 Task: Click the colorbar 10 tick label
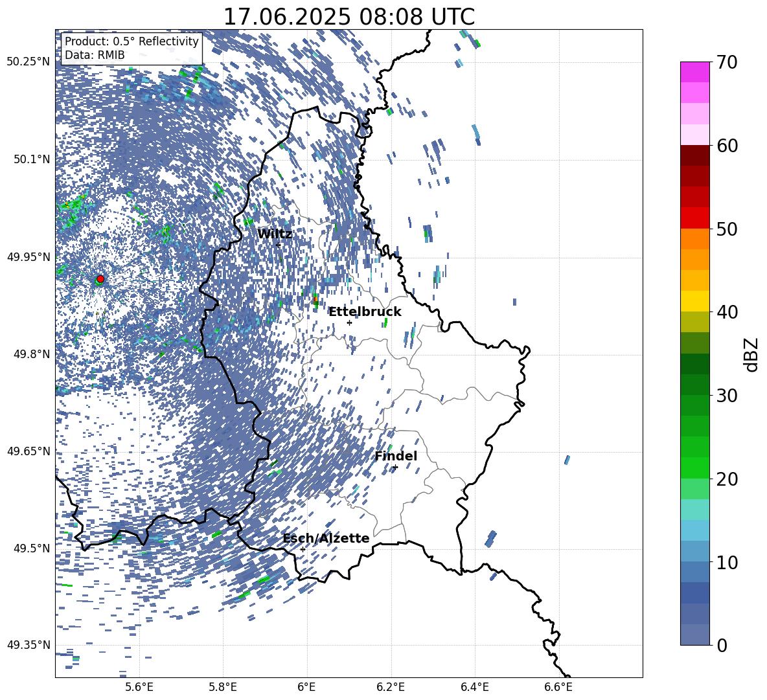tap(727, 562)
